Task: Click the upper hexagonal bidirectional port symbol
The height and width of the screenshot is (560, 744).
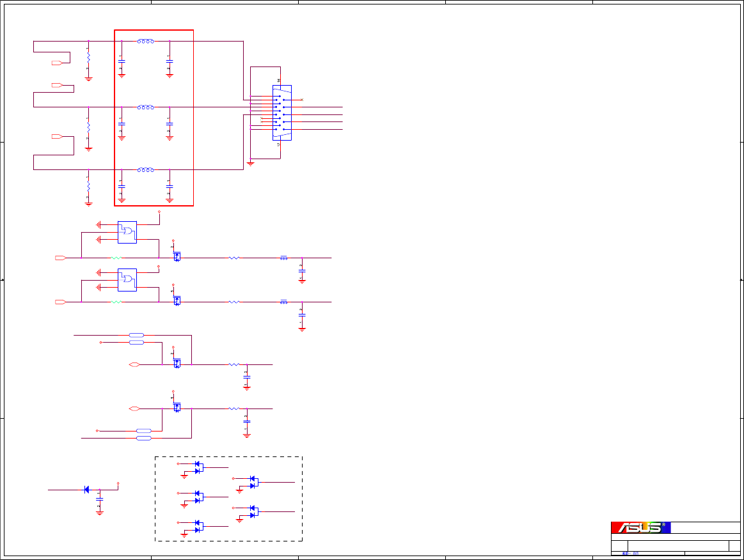Action: point(134,364)
